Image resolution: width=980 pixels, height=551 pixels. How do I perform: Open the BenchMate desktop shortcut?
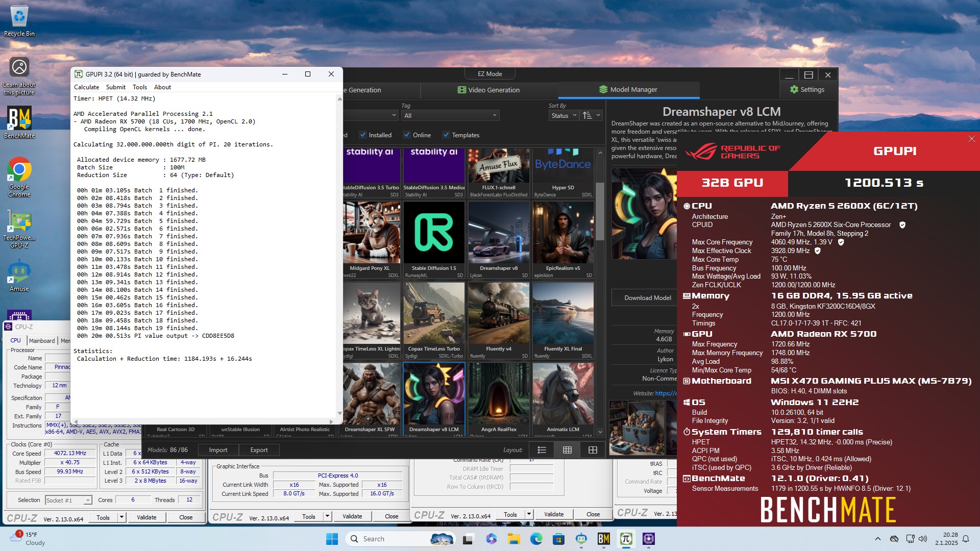click(x=19, y=122)
